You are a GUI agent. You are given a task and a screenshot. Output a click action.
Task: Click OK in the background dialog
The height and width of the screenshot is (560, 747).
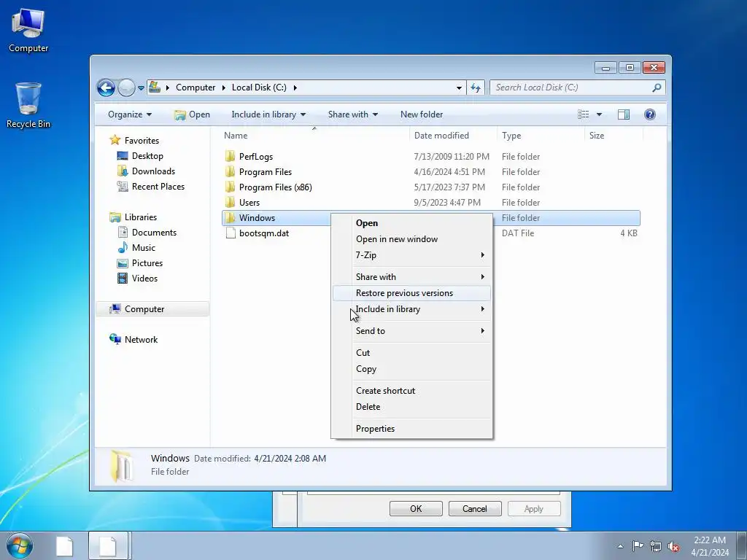(416, 508)
